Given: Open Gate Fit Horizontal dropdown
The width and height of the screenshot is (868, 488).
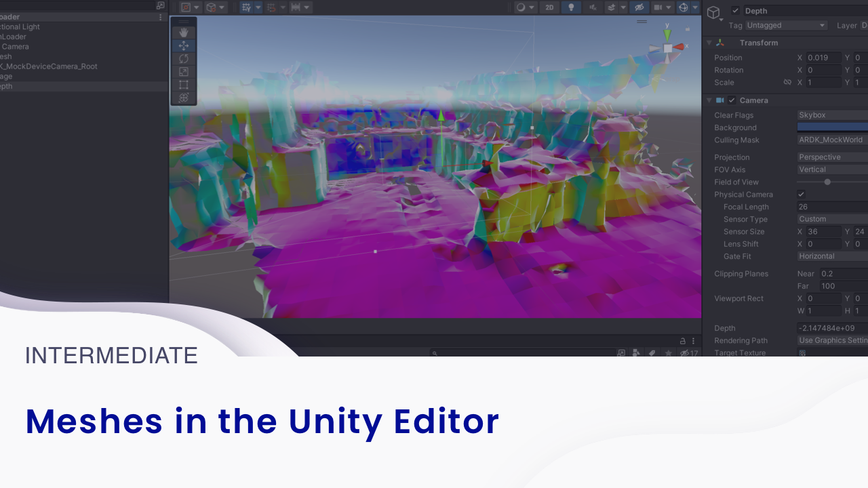Looking at the screenshot, I should click(x=832, y=256).
